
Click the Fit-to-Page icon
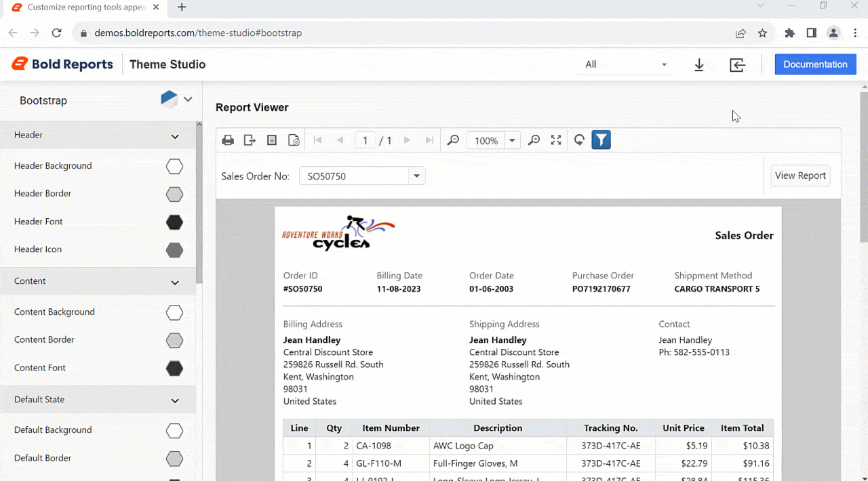tap(556, 140)
